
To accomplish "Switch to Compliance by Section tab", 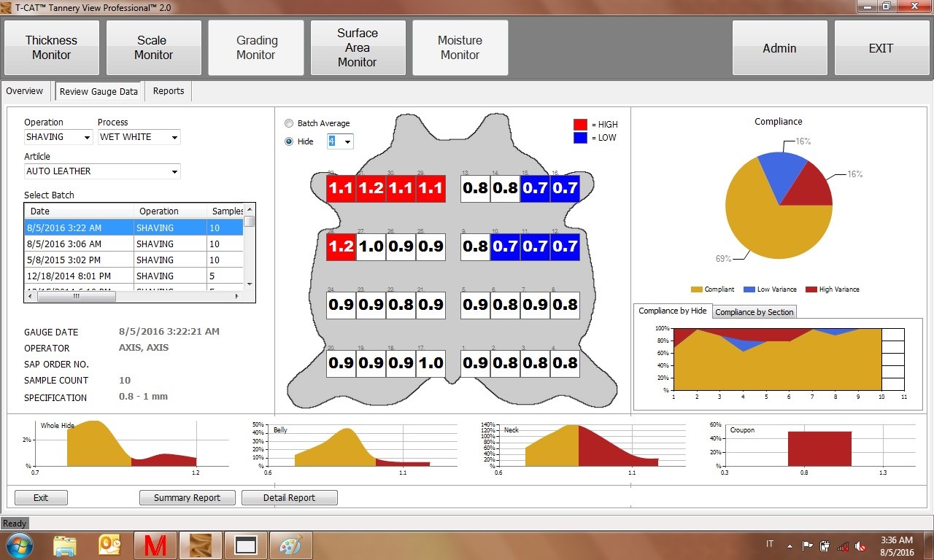I will coord(754,312).
